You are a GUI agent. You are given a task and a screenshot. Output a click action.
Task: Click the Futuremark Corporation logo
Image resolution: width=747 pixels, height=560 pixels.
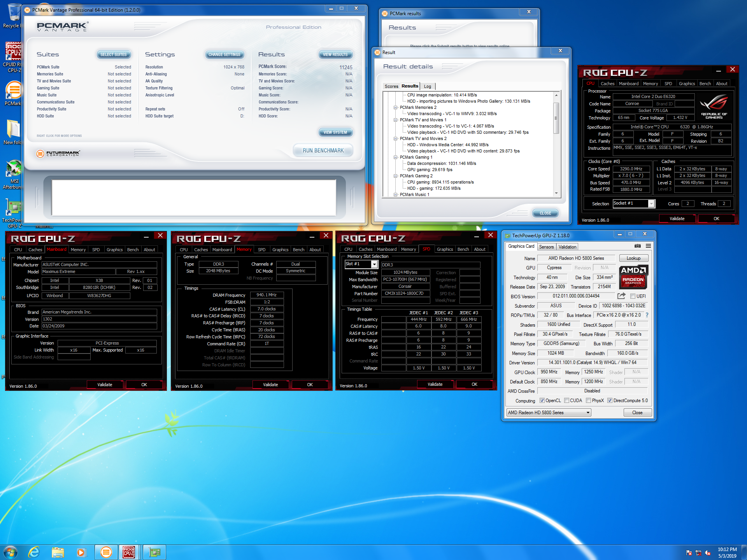pyautogui.click(x=58, y=154)
